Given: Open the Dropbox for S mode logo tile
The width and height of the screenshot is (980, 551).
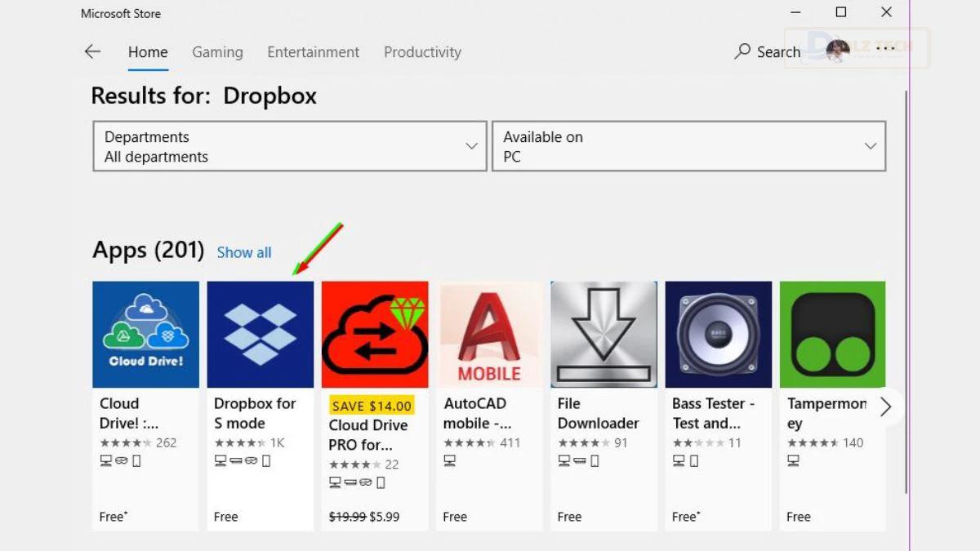Looking at the screenshot, I should 260,335.
